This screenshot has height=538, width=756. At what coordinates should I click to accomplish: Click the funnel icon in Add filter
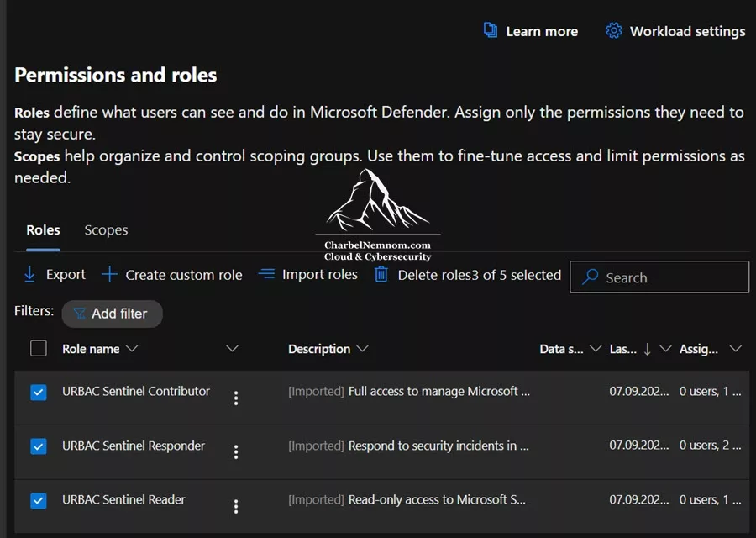coord(79,314)
